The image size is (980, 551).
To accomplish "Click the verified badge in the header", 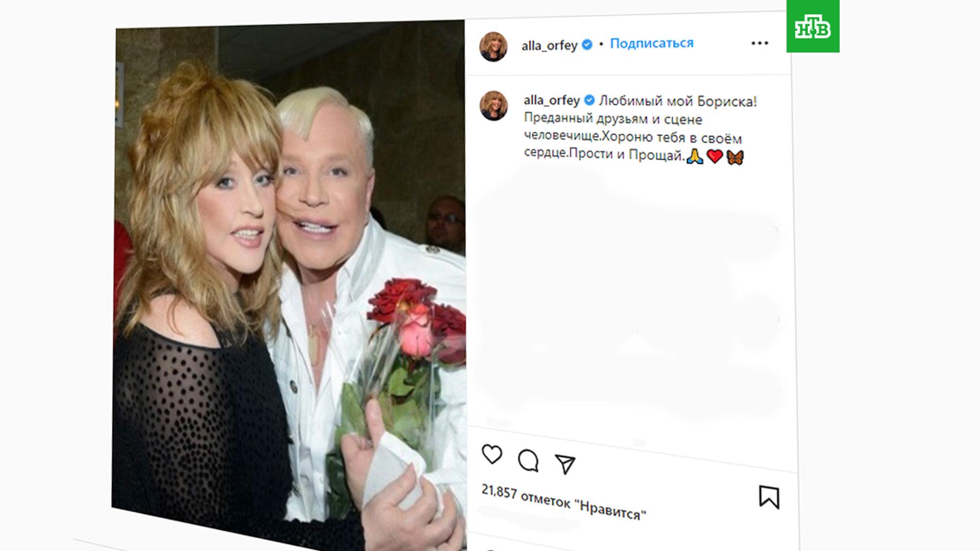I will click(587, 45).
